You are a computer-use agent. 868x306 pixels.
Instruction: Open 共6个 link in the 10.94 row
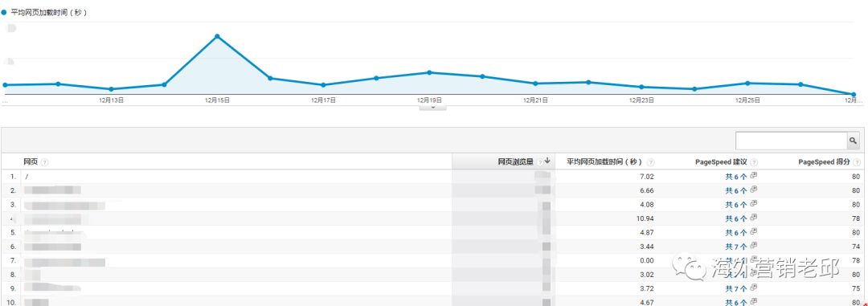click(736, 218)
